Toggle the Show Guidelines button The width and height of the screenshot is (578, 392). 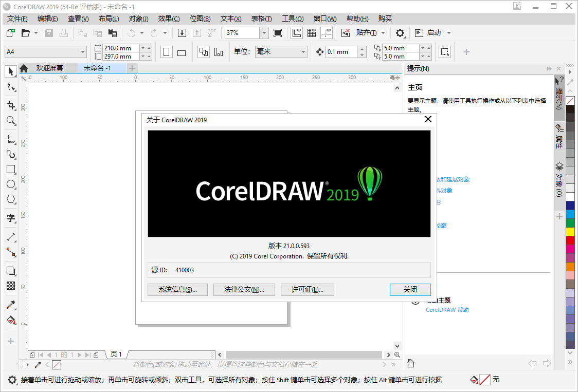click(x=327, y=33)
